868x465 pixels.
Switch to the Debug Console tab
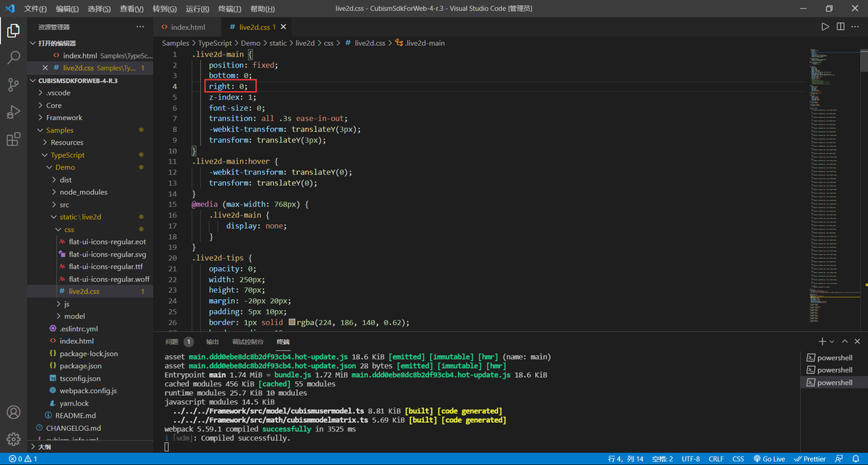click(248, 342)
